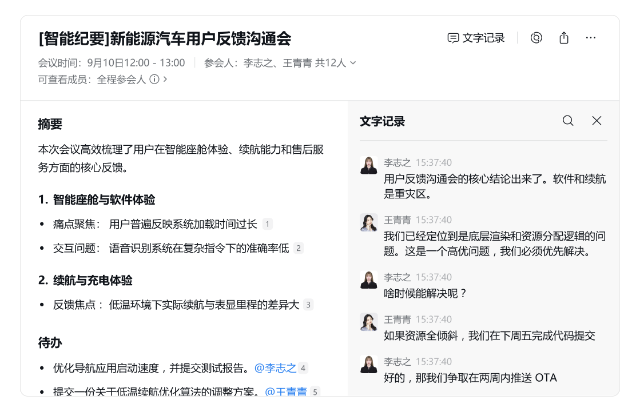Open the 文字记录 transcript button in header

476,38
